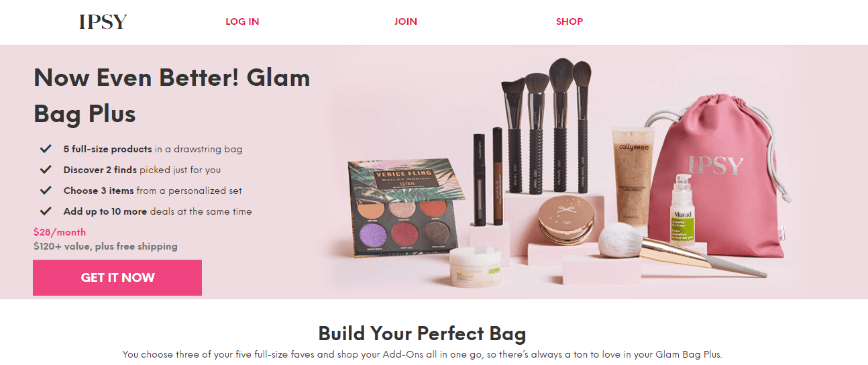Click checkmark beside 5 full-size products

click(46, 149)
